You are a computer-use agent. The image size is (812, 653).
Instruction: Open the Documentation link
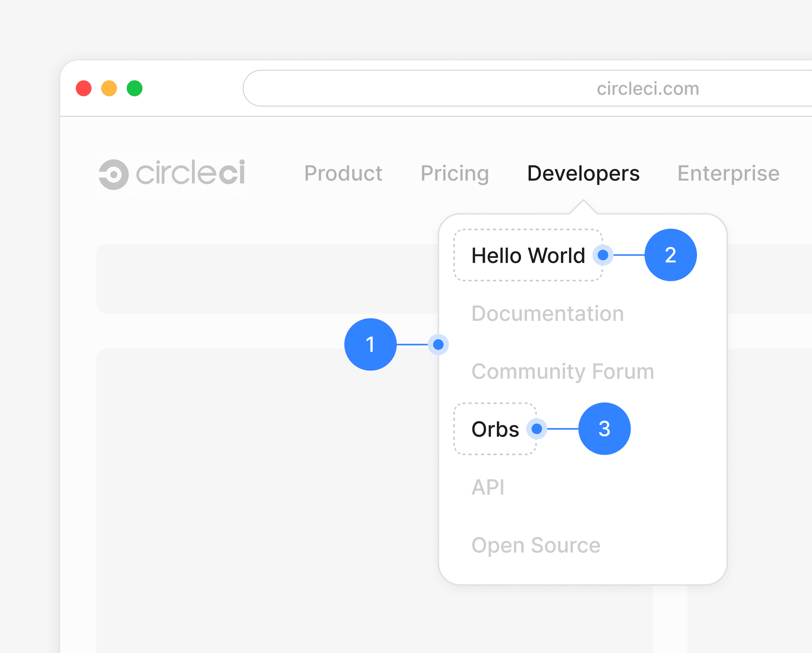point(547,313)
